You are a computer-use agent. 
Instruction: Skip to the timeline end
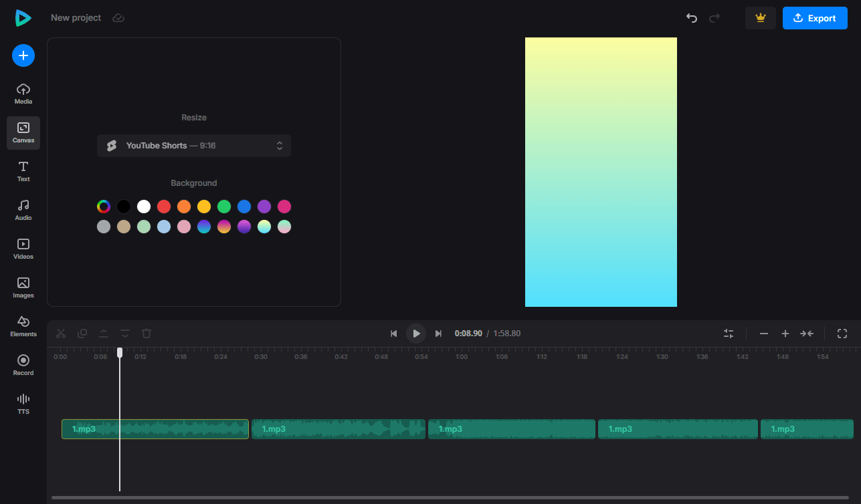pos(438,333)
